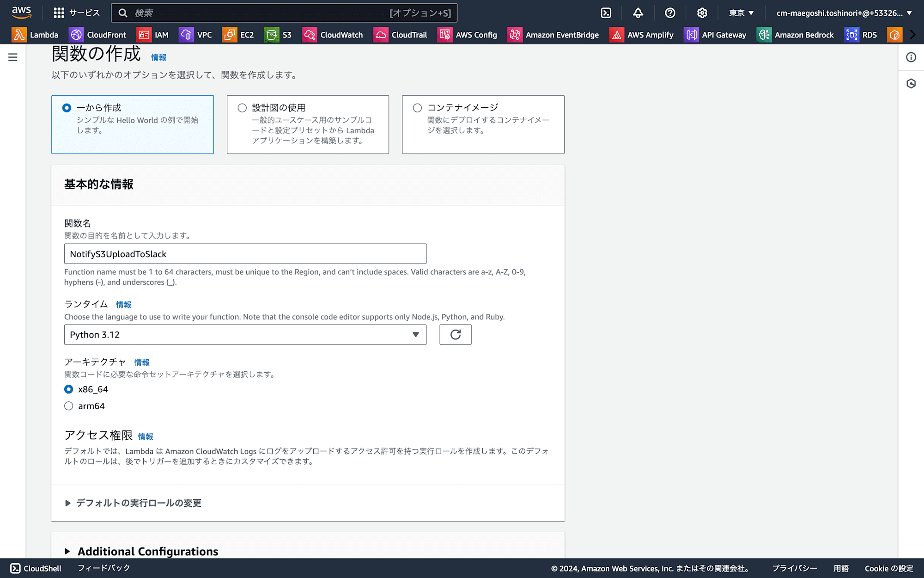This screenshot has height=578, width=924.
Task: Open Amazon Bedrock shortcut
Action: pyautogui.click(x=795, y=35)
